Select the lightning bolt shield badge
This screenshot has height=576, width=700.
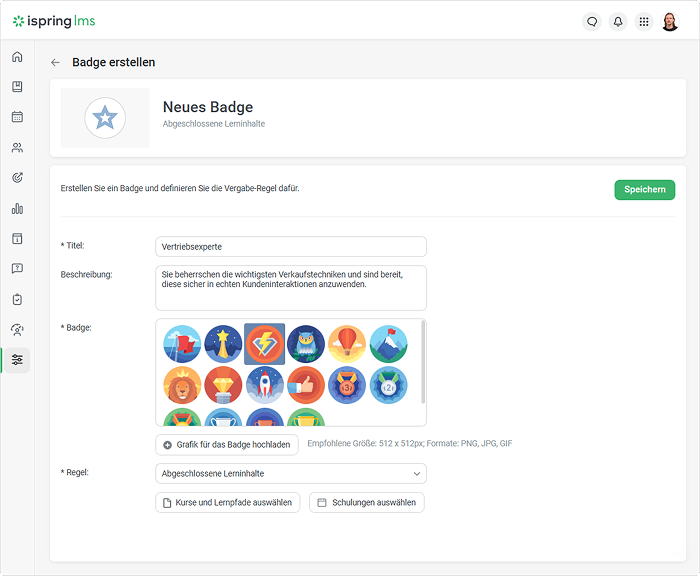tap(264, 344)
